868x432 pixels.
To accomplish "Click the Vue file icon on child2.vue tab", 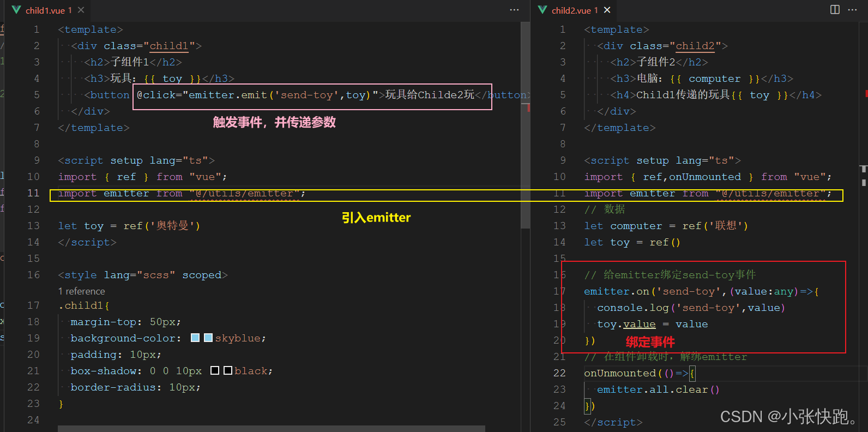I will pos(542,10).
